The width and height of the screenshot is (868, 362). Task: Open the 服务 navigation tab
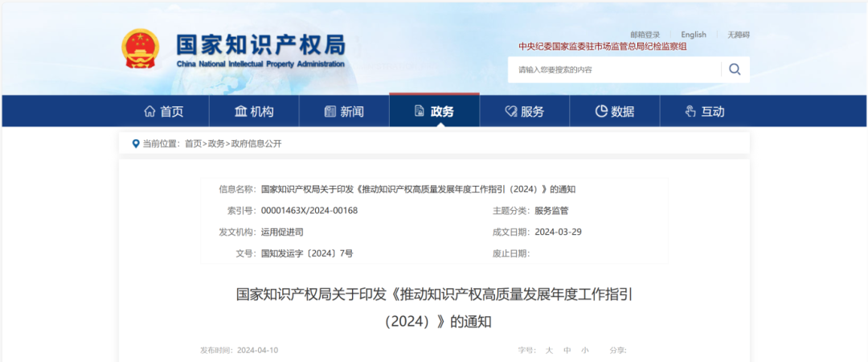525,112
